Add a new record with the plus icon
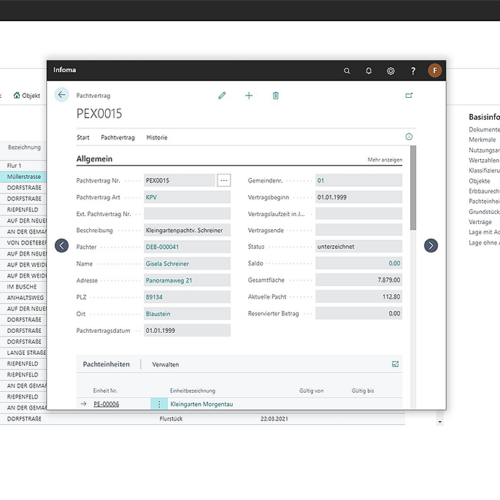Viewport: 500px width, 500px height. [x=249, y=96]
